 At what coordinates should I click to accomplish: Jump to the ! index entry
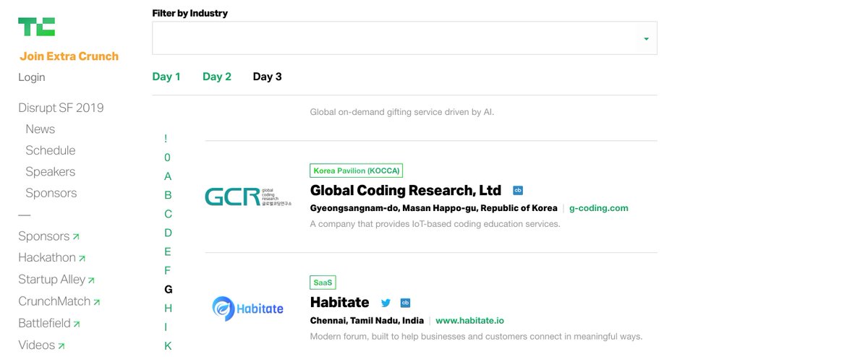point(166,139)
